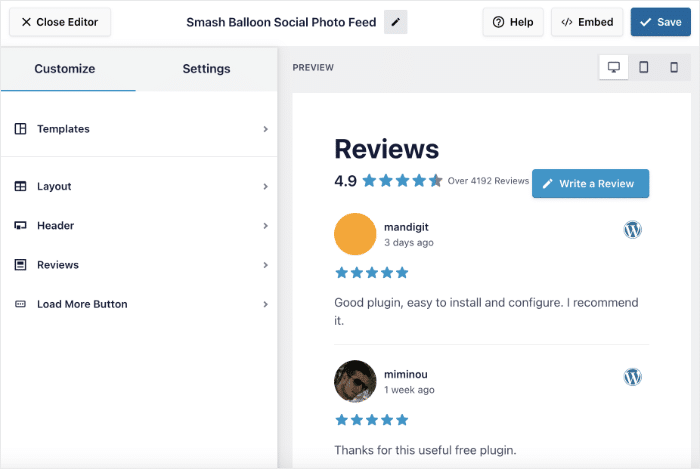700x469 pixels.
Task: Click the five-star rating under miminou
Action: [x=372, y=420]
